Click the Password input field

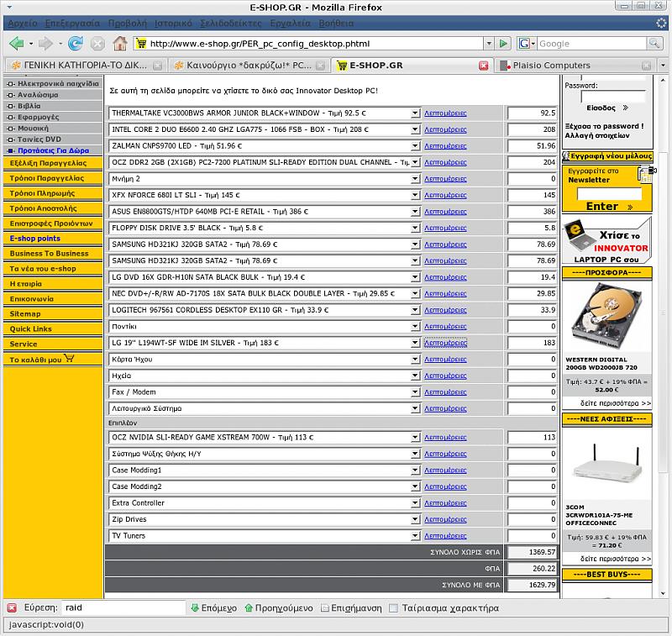(x=613, y=97)
